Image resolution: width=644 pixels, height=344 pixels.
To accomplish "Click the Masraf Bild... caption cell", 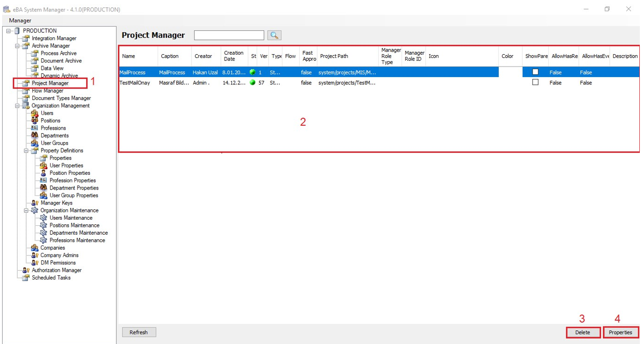I will (x=174, y=82).
